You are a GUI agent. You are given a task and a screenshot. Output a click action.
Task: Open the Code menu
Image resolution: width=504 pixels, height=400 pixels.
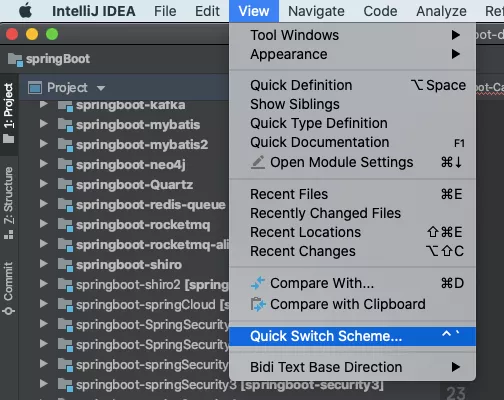coord(380,11)
